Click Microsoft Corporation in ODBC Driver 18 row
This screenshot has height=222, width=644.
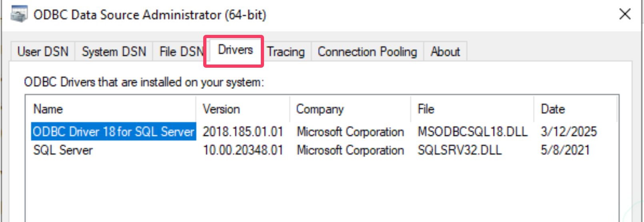click(x=350, y=132)
